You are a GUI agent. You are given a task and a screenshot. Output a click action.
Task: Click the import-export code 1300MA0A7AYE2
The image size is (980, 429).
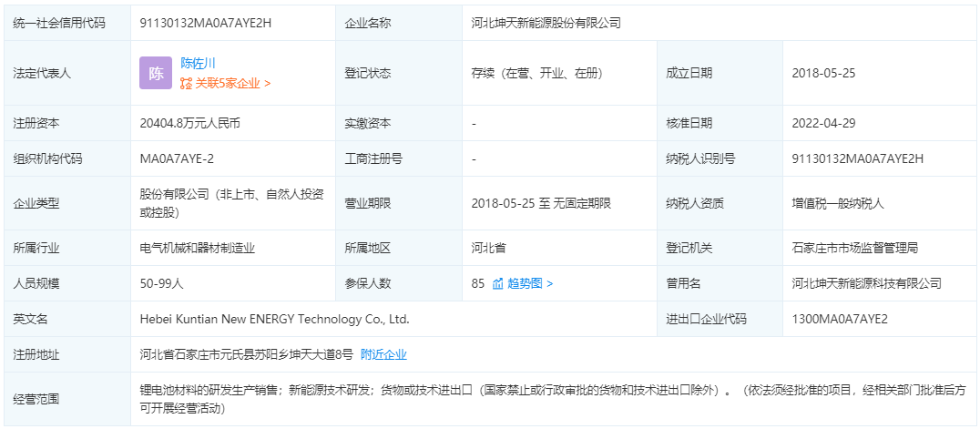point(839,319)
